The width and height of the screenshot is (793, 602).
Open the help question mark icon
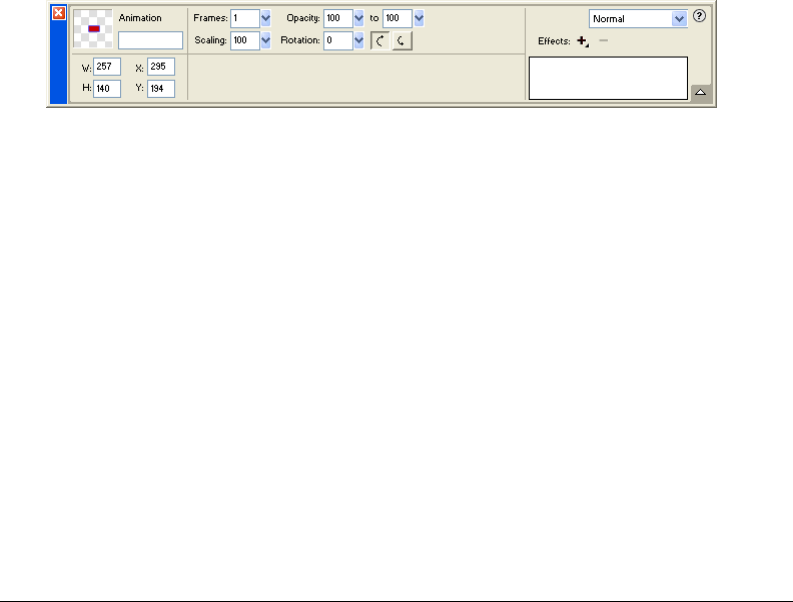coord(699,16)
